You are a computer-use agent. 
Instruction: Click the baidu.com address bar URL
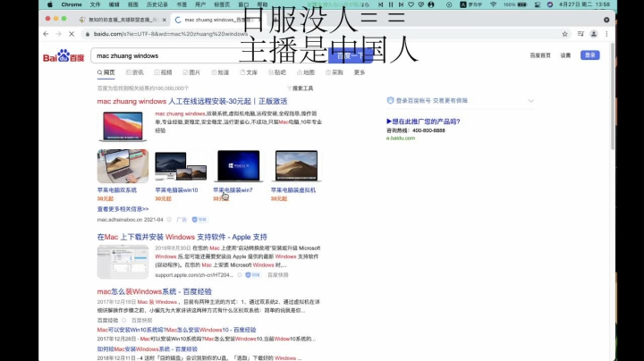pyautogui.click(x=171, y=34)
